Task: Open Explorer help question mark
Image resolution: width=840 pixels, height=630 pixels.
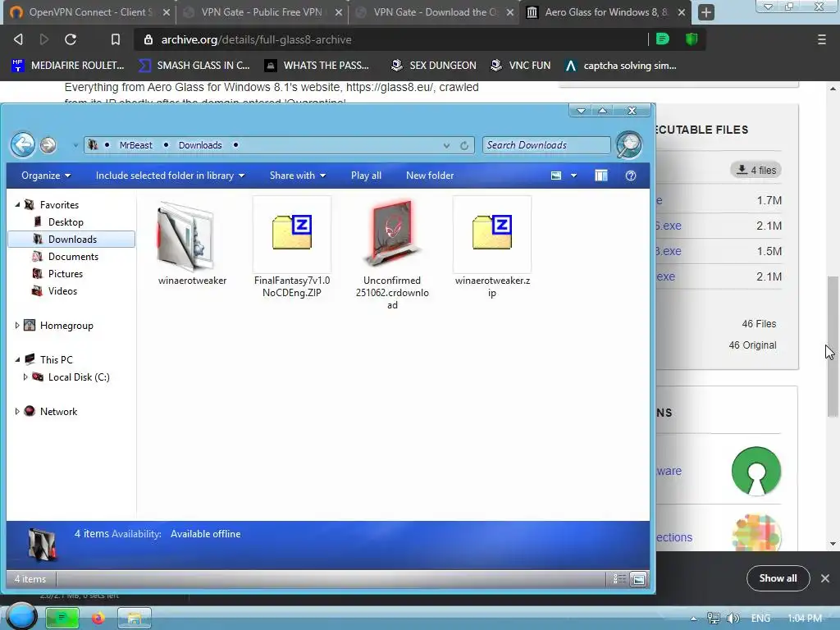Action: coord(631,176)
